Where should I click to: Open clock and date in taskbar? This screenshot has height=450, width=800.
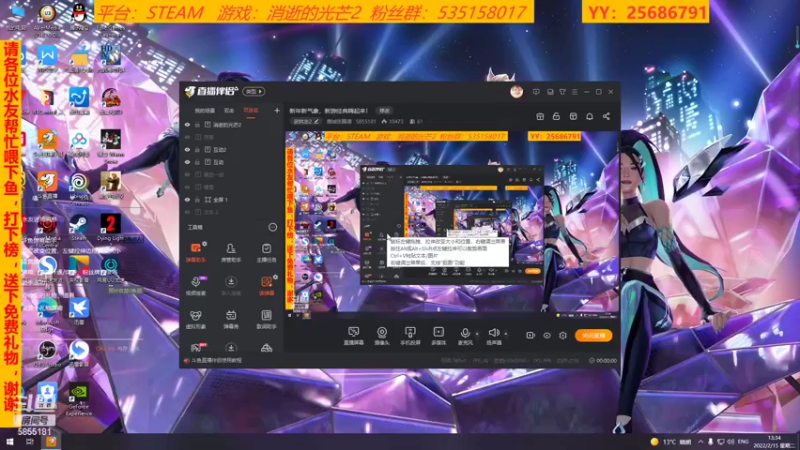(774, 441)
